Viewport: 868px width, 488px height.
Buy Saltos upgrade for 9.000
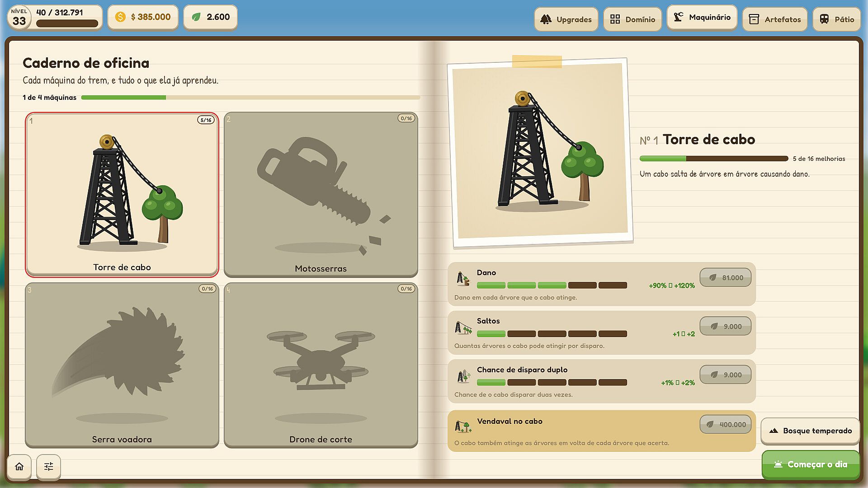click(x=726, y=326)
